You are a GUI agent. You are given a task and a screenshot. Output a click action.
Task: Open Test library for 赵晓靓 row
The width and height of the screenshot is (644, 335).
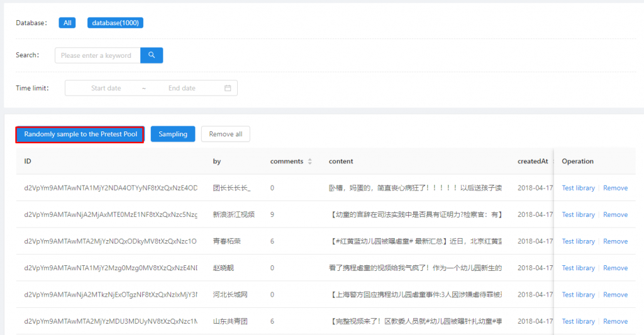click(x=578, y=268)
